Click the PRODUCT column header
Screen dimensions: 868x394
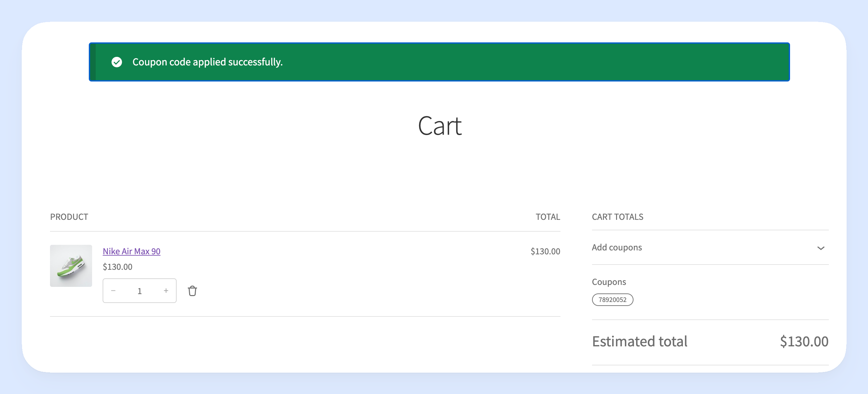point(69,217)
